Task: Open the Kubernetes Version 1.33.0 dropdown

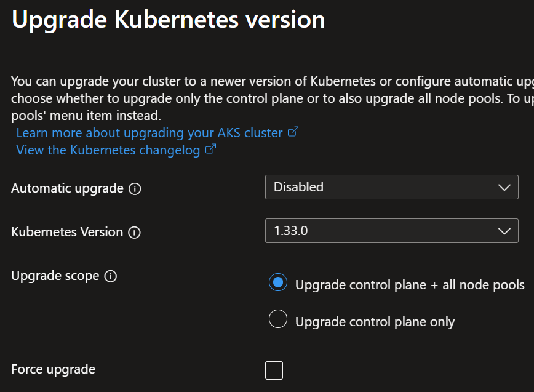Action: click(392, 231)
